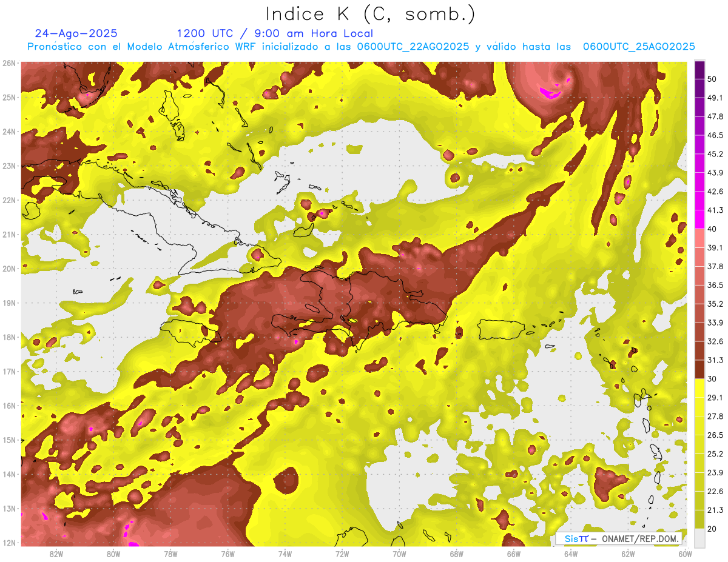Click the latitude label '17N'

[x=10, y=372]
